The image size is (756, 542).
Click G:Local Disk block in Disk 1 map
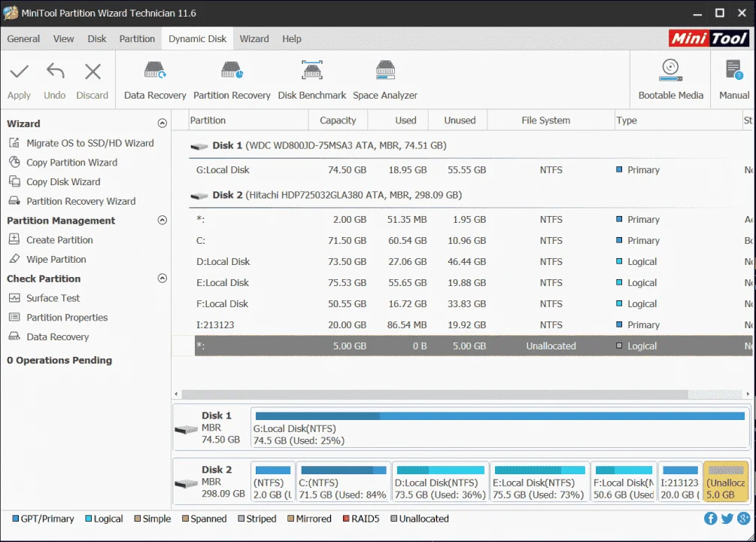coord(499,428)
